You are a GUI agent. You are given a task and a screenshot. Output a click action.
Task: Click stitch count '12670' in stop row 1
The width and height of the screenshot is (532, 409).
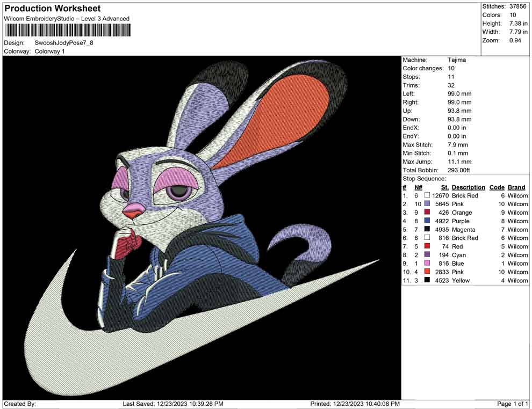click(441, 195)
